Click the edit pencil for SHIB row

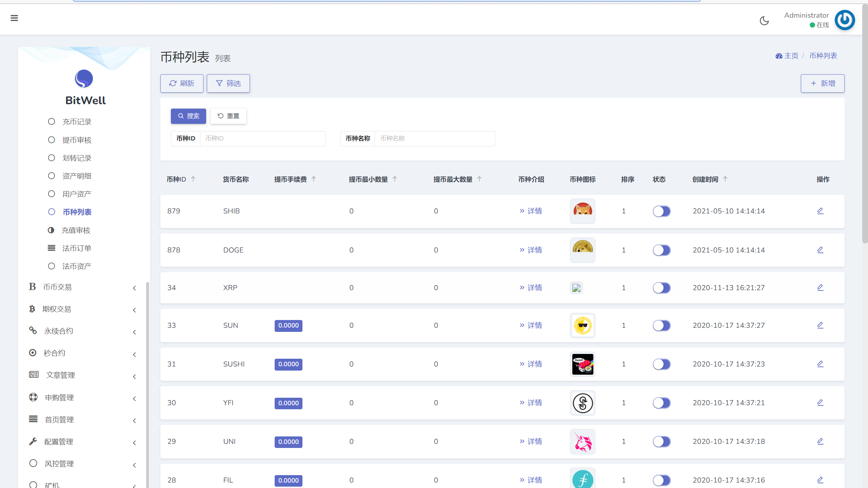(820, 211)
